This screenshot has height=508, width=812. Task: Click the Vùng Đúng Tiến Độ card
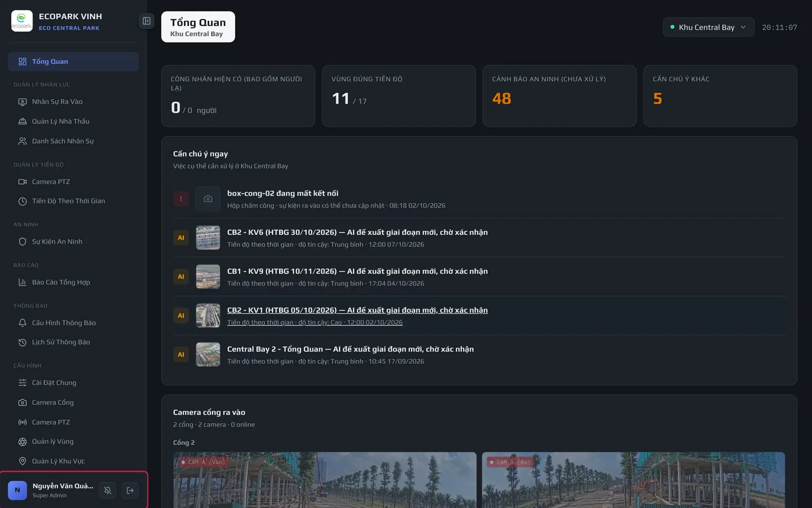tap(399, 96)
